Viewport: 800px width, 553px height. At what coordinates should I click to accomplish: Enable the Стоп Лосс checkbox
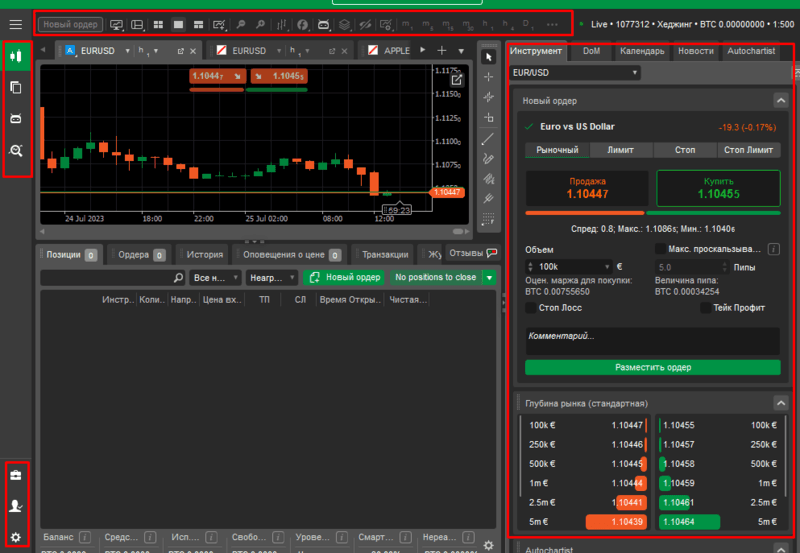pyautogui.click(x=531, y=308)
